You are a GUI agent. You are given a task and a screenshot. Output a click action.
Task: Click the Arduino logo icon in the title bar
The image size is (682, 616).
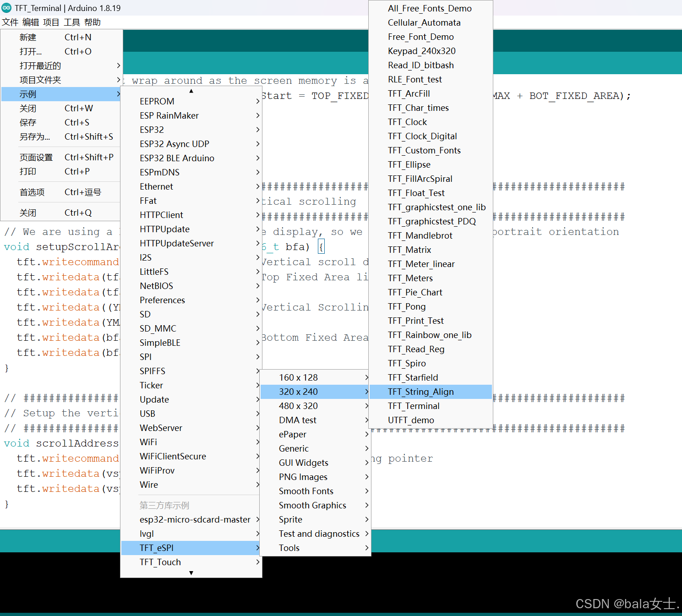(x=6, y=8)
